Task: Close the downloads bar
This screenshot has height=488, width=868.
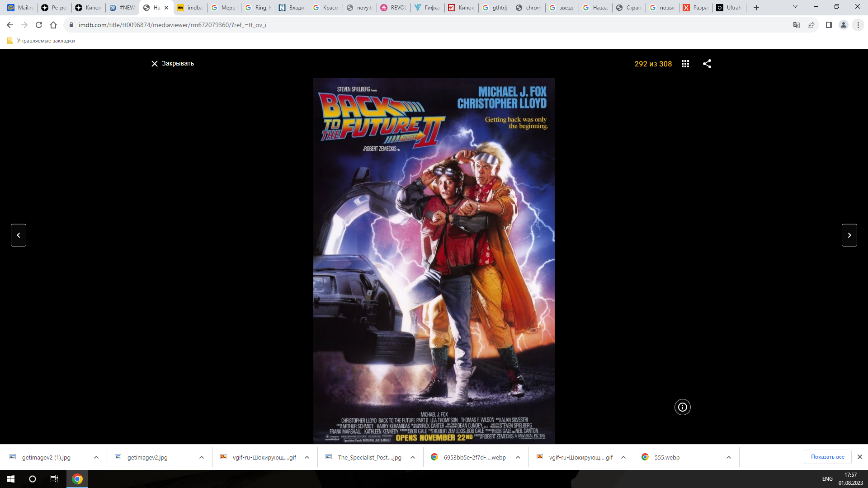Action: pyautogui.click(x=860, y=457)
